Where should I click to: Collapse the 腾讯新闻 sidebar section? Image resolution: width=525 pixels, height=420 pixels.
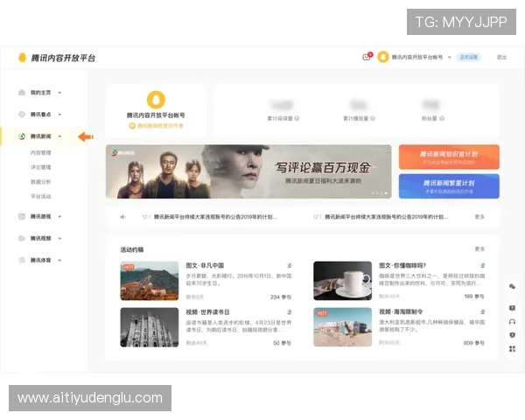[59, 136]
